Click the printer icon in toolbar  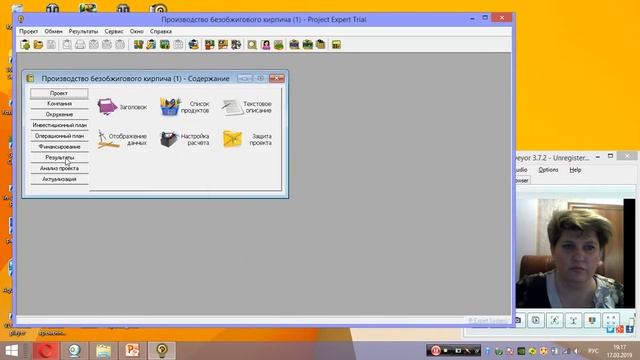(x=80, y=44)
